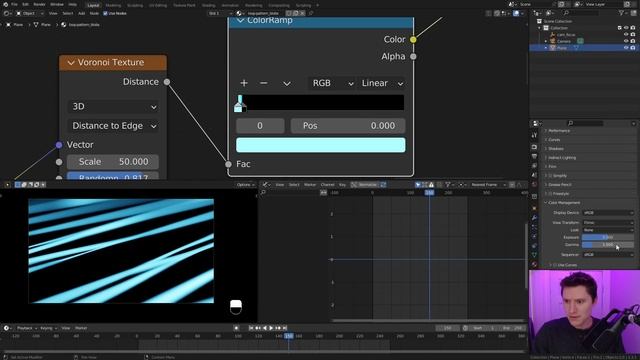The width and height of the screenshot is (640, 360).
Task: Open the Output properties tab
Action: click(x=534, y=156)
